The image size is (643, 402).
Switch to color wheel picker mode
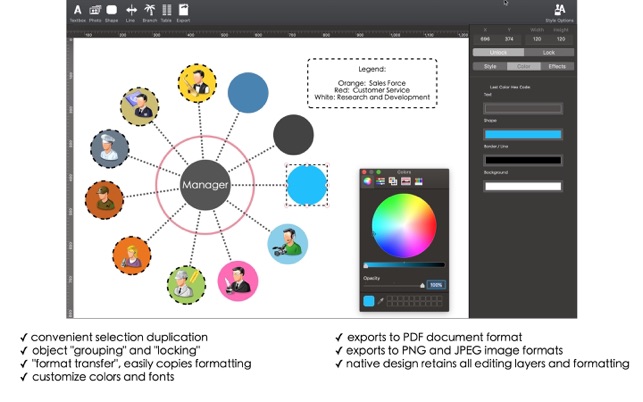click(x=367, y=181)
